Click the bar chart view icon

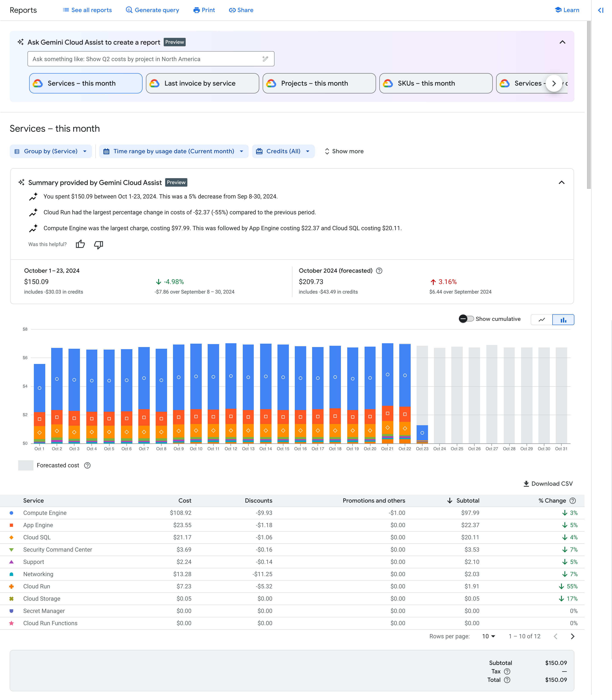(563, 320)
